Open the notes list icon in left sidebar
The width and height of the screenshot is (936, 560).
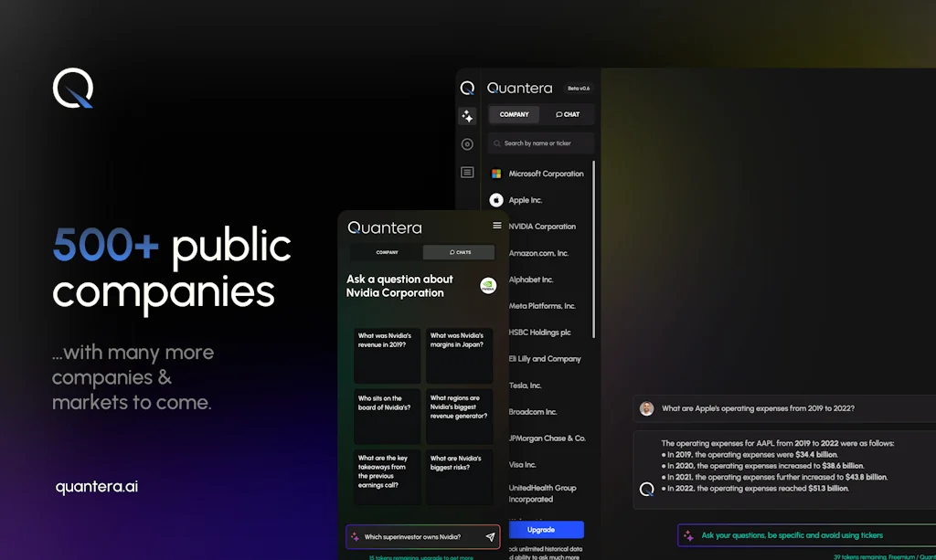tap(467, 172)
